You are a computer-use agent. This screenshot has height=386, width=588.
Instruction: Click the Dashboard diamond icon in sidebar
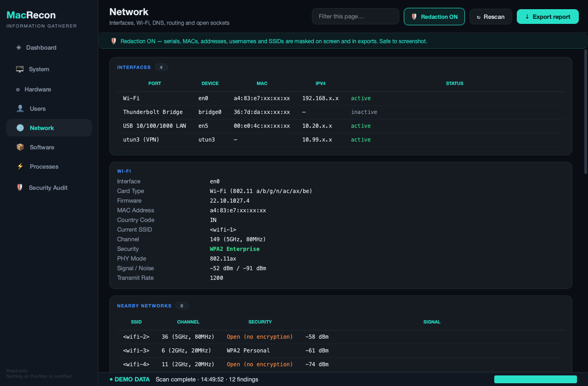click(18, 47)
